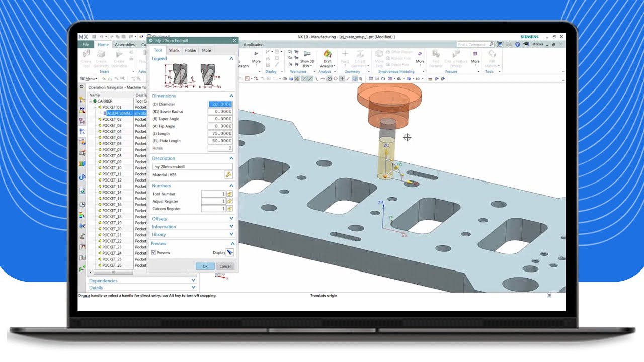
Task: Click the full screen icon near search
Action: [x=500, y=44]
